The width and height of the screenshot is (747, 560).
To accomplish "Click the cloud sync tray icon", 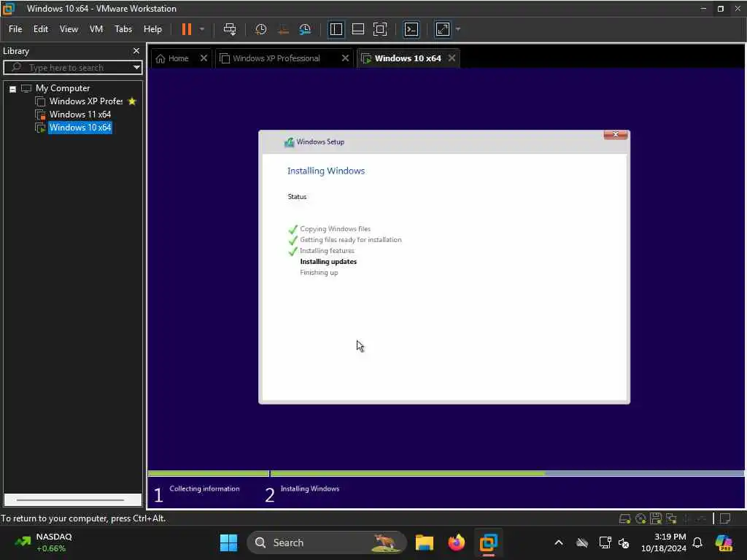I will [581, 542].
